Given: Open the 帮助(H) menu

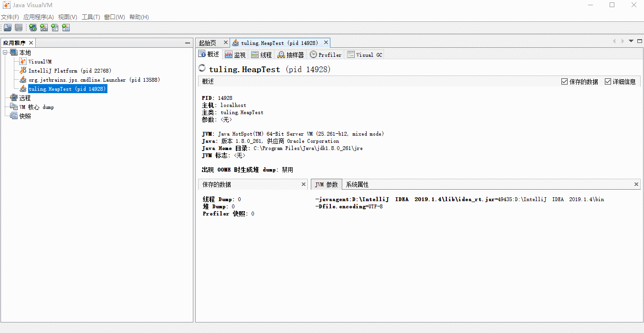Looking at the screenshot, I should pos(139,17).
